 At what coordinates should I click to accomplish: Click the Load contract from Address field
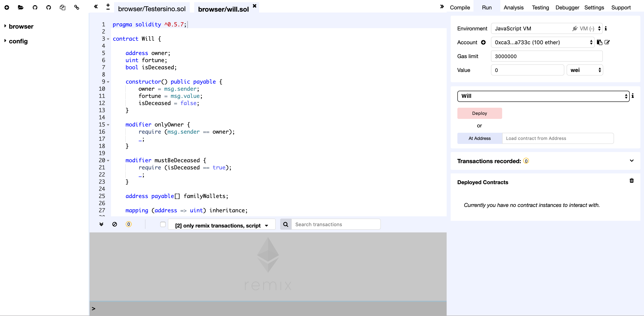pyautogui.click(x=558, y=138)
